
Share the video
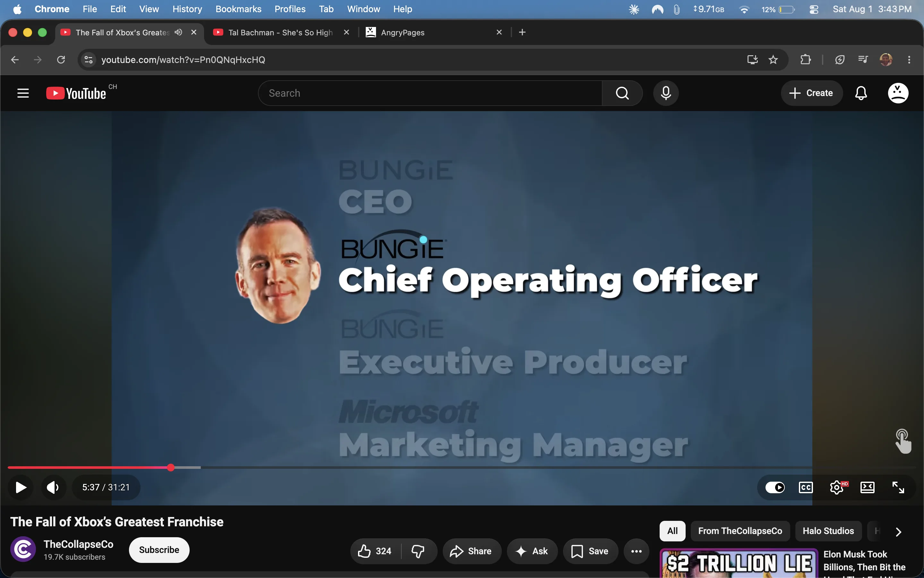(472, 551)
